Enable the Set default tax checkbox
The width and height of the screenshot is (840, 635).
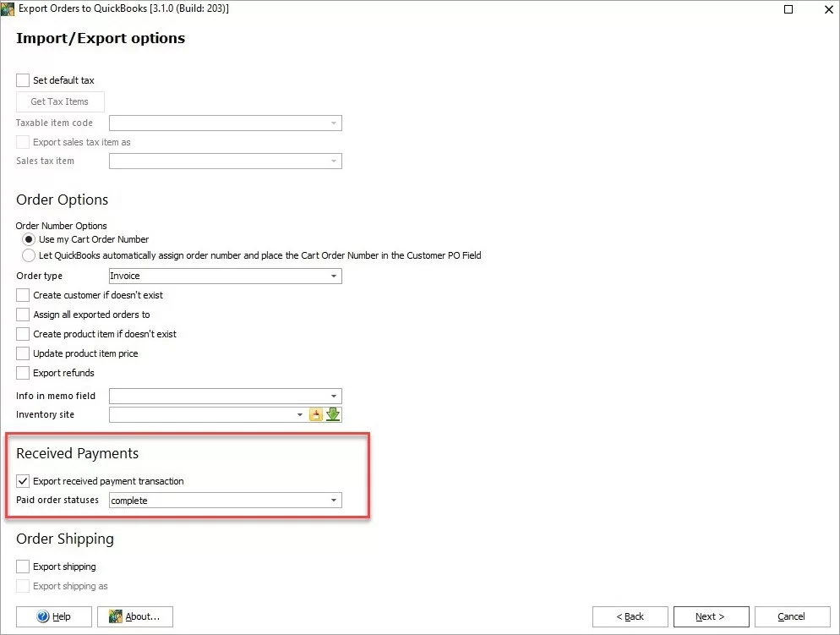pyautogui.click(x=23, y=79)
